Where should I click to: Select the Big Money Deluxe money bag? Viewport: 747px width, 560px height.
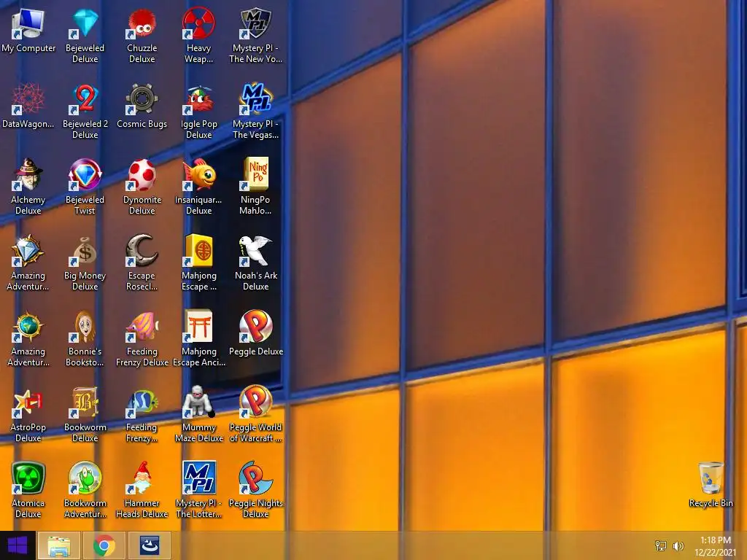coord(85,251)
